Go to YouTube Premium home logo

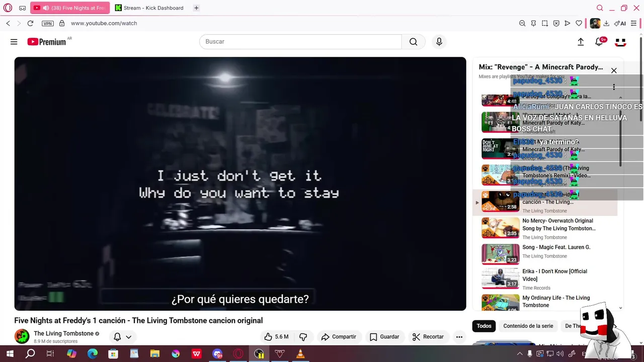click(x=47, y=42)
